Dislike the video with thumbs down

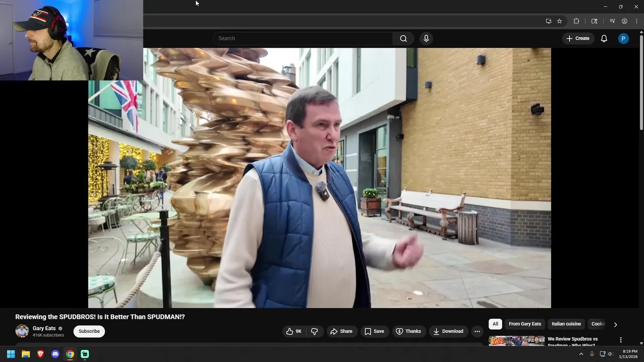coord(314,331)
